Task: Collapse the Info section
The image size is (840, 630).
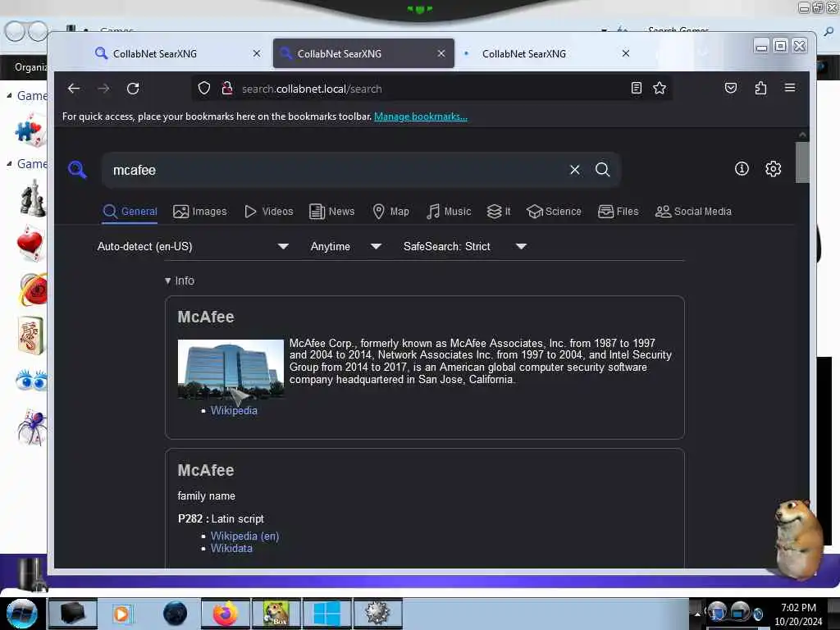Action: pos(180,281)
